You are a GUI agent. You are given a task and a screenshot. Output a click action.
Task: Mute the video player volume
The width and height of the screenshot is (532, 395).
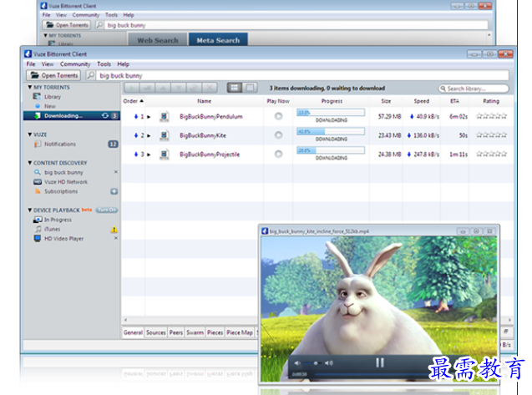pos(297,363)
